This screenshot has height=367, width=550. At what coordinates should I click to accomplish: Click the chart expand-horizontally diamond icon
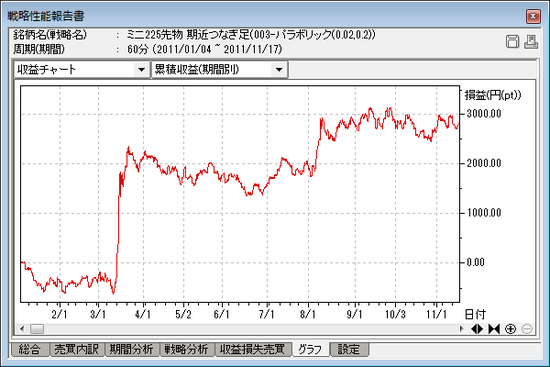[477, 329]
